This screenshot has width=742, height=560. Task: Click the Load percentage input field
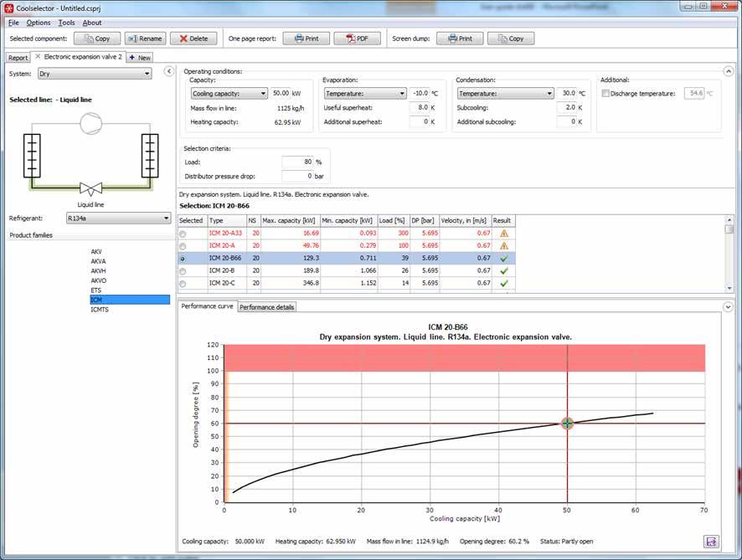coord(297,162)
